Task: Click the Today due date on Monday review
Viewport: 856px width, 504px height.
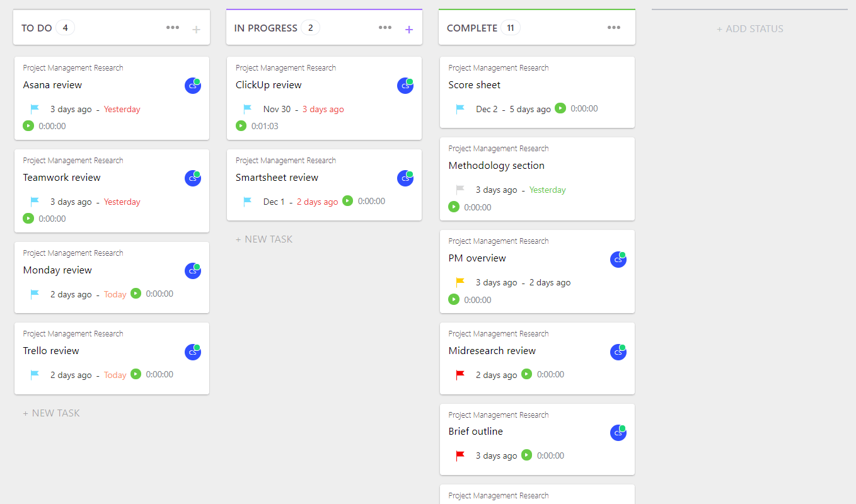Action: point(115,294)
